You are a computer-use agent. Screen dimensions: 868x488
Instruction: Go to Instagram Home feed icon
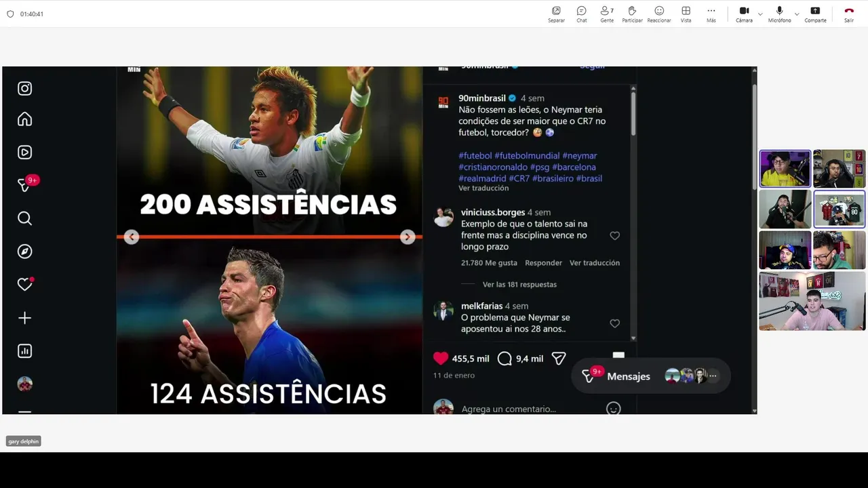coord(25,119)
